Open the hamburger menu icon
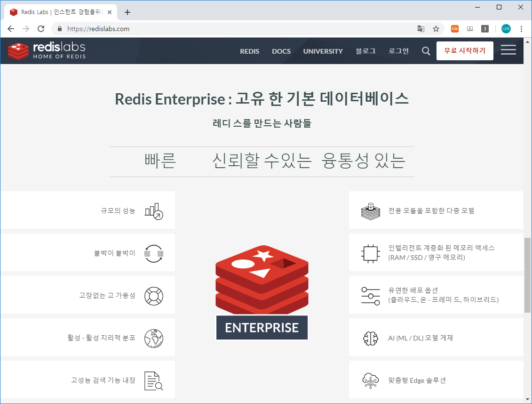The image size is (532, 404). coord(508,50)
